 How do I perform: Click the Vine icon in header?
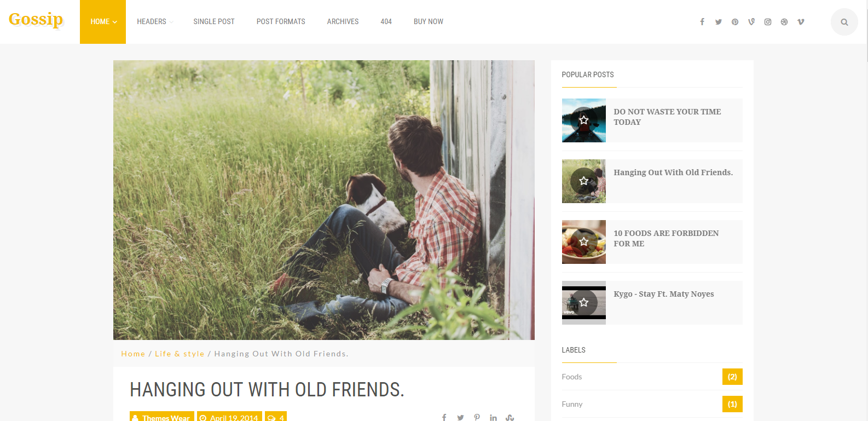click(x=751, y=22)
